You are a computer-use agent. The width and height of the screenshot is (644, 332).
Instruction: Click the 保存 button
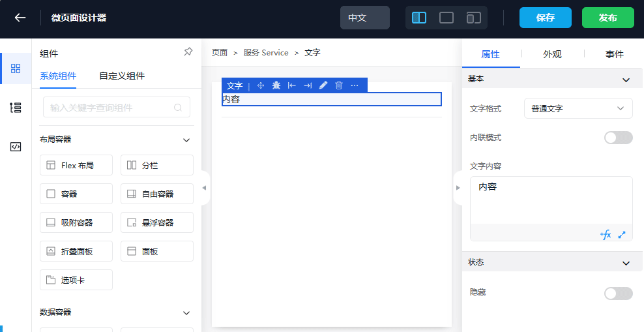[546, 18]
